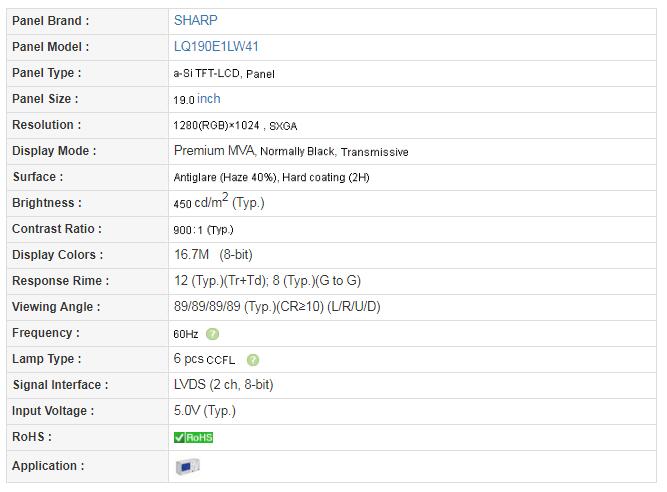Click the 1280(RGB)×1024 resolution value
667x492 pixels.
click(x=217, y=125)
